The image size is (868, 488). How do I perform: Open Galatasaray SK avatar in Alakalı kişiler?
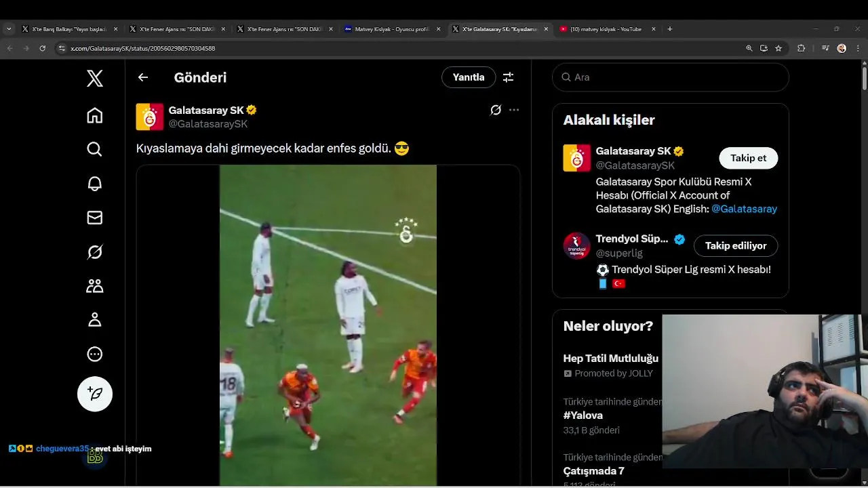(577, 158)
